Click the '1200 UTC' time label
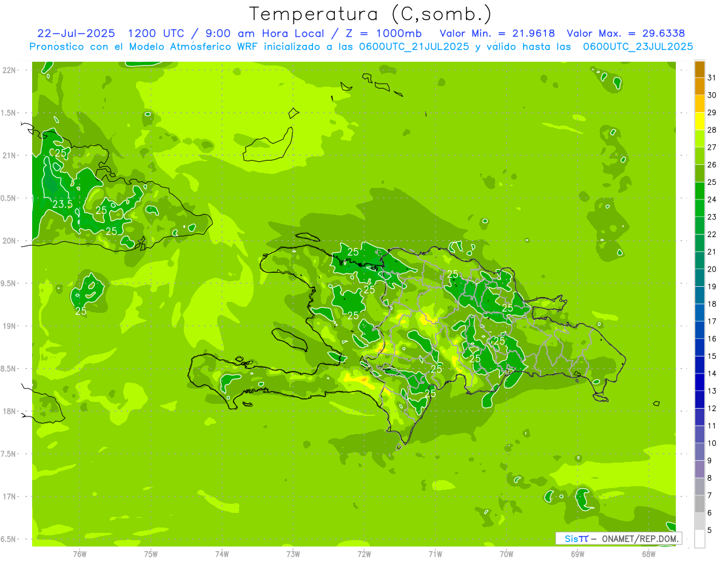The height and width of the screenshot is (562, 728). click(155, 33)
